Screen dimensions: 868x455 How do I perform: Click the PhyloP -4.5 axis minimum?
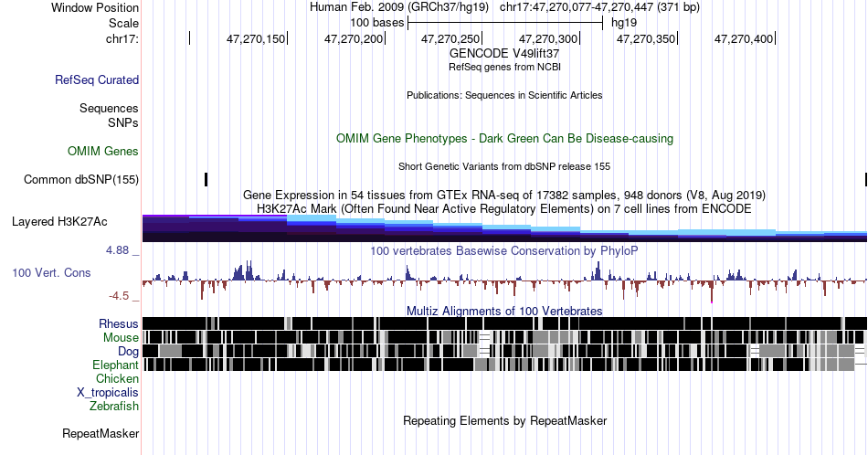tap(119, 296)
